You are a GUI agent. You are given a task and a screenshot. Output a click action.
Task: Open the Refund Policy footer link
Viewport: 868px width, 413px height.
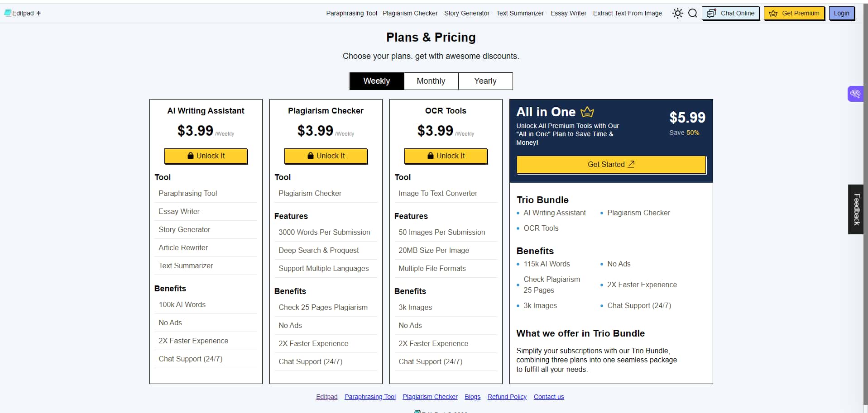[507, 397]
